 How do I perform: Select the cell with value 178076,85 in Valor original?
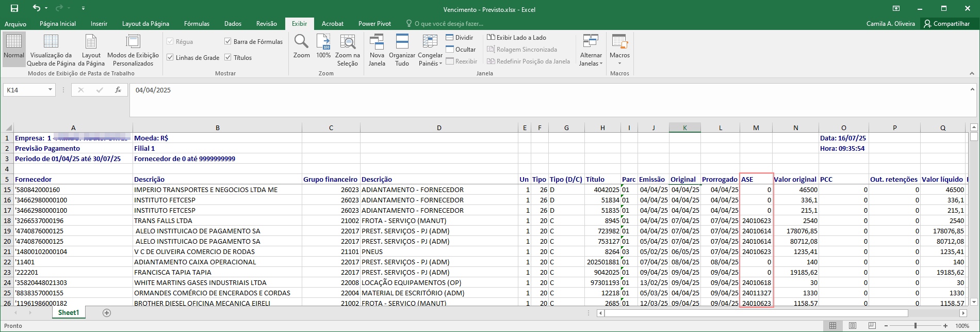click(795, 231)
